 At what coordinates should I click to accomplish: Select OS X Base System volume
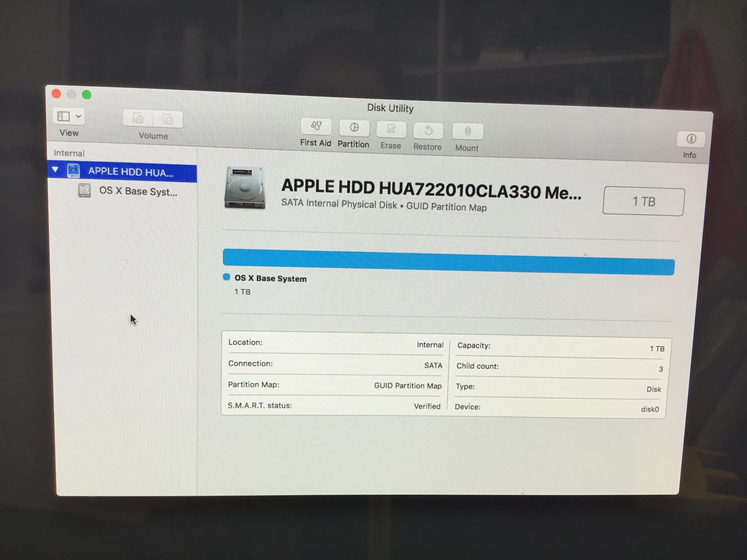pos(138,191)
